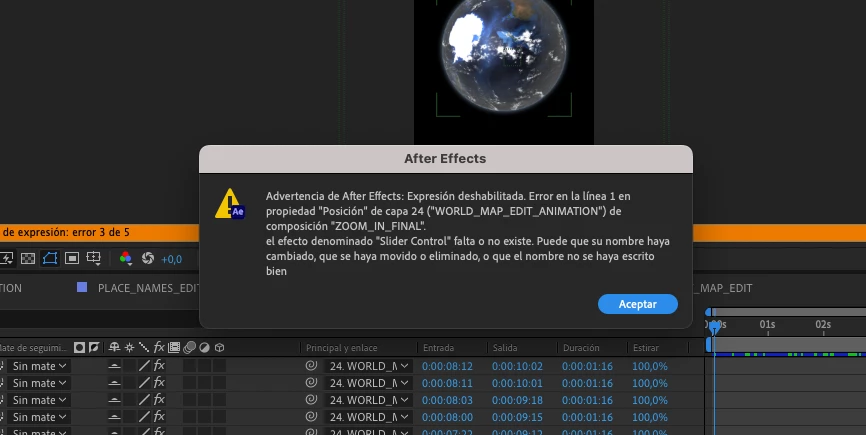866x435 pixels.
Task: Click the parent pick whip for the 0:00:08:12 layer
Action: click(311, 365)
